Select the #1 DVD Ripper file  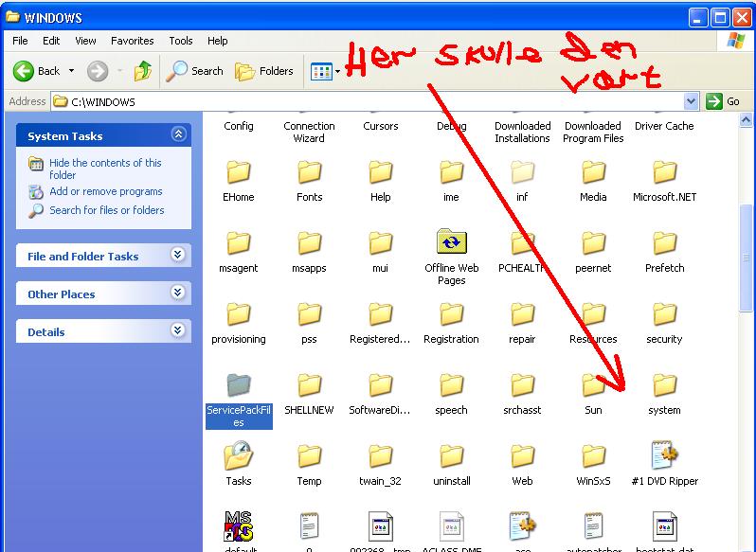664,463
